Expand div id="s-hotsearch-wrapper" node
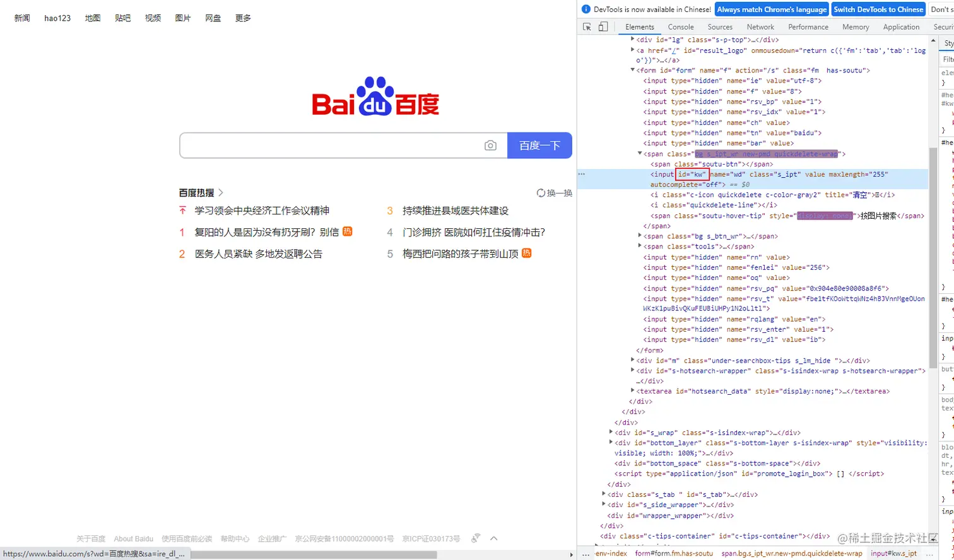This screenshot has width=954, height=560. (x=633, y=370)
